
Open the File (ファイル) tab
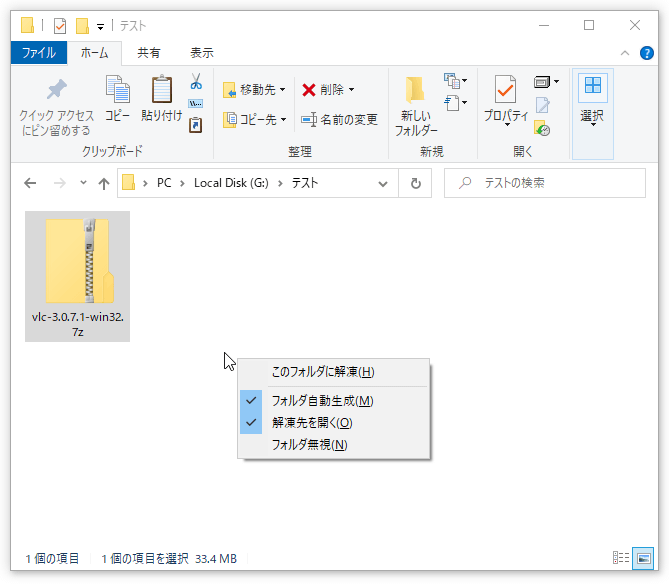pos(39,53)
